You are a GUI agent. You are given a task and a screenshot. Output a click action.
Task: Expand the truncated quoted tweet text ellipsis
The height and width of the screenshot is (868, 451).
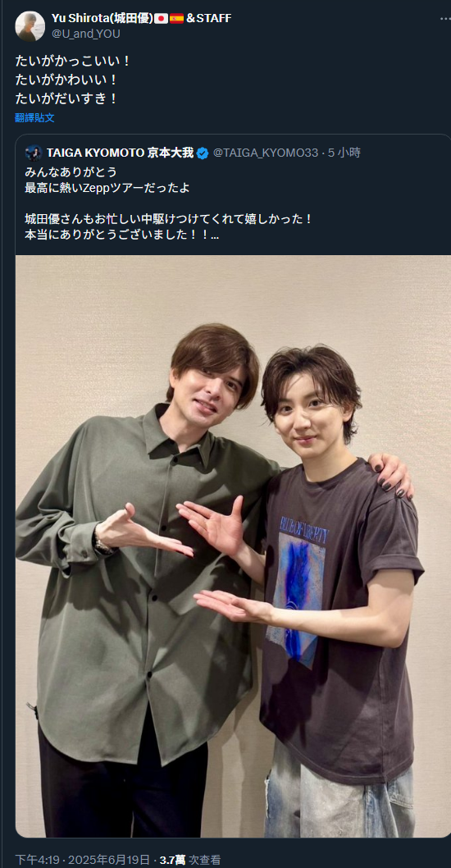215,235
